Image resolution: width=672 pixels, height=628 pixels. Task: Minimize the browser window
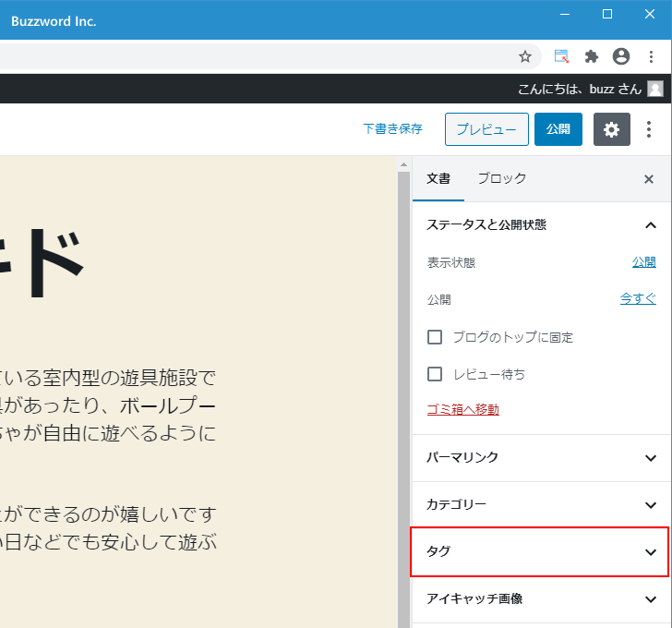pyautogui.click(x=565, y=14)
